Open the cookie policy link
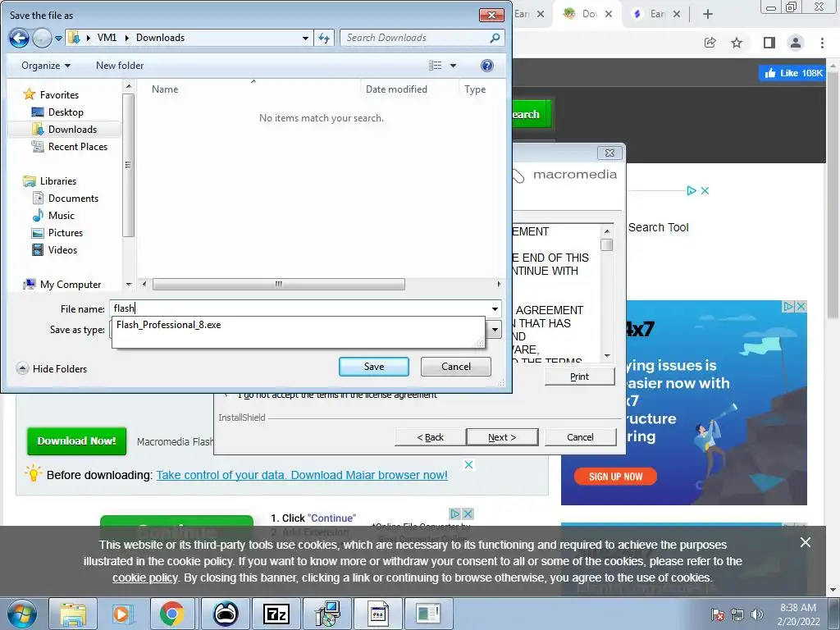 [x=144, y=578]
